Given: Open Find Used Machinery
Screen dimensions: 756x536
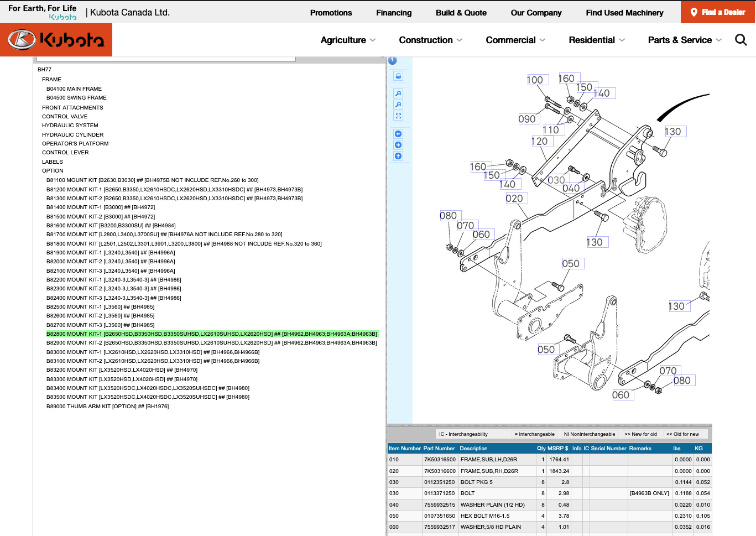Looking at the screenshot, I should 624,13.
